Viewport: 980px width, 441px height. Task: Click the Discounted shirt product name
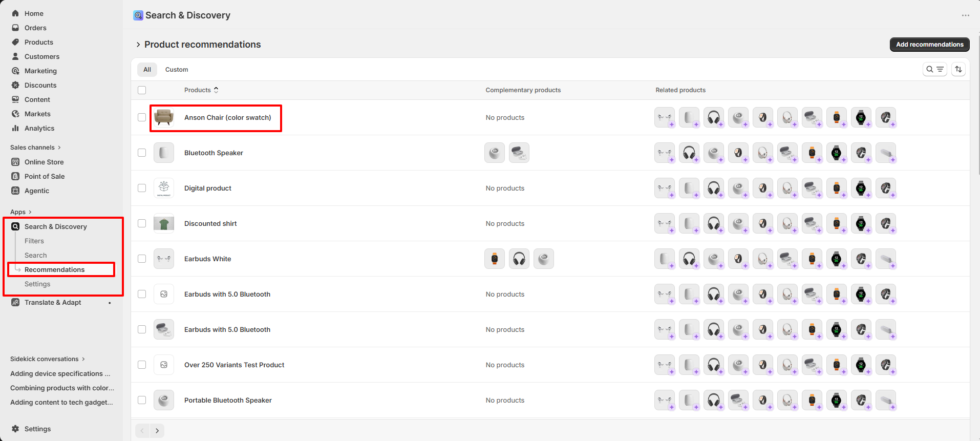point(210,223)
